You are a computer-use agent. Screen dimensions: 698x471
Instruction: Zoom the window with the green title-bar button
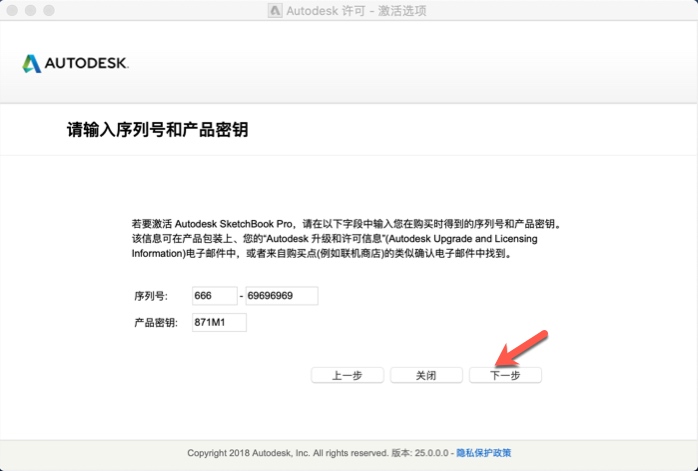[49, 10]
